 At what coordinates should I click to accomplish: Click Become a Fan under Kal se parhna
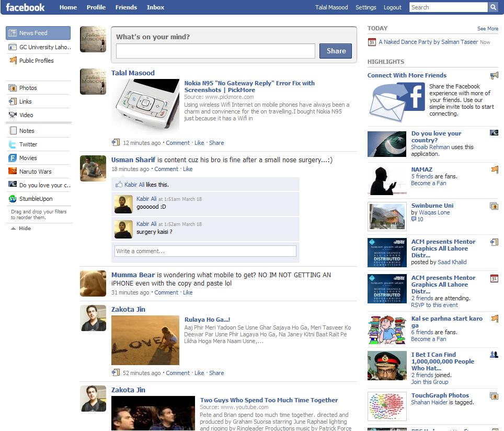pos(429,339)
